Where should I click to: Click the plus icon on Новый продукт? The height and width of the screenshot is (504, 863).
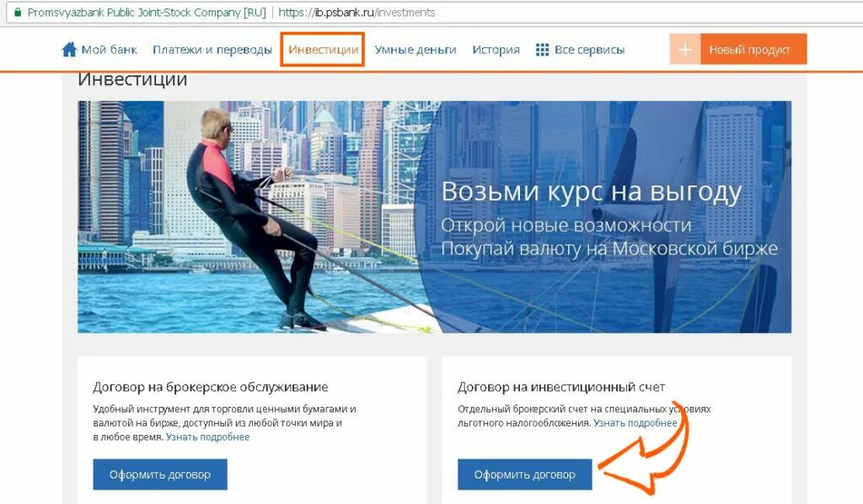point(684,50)
